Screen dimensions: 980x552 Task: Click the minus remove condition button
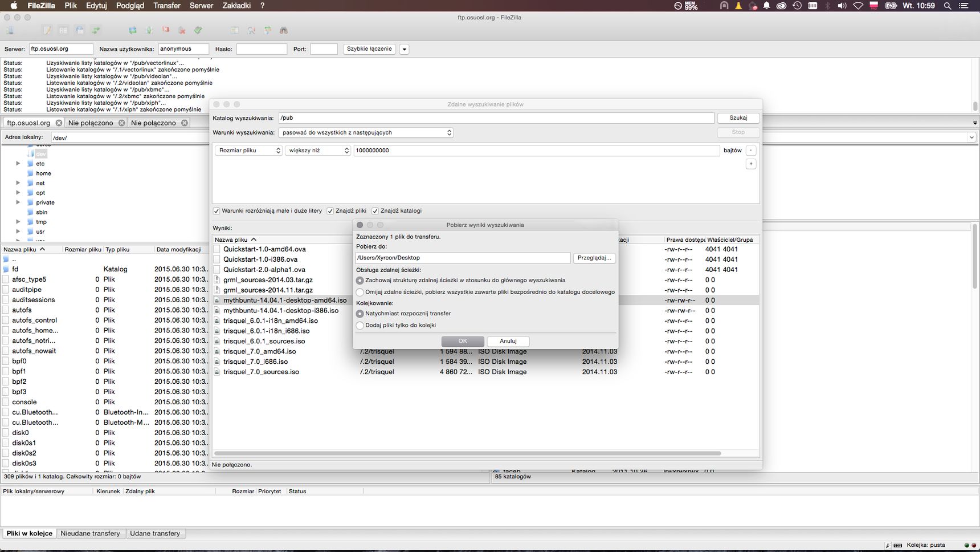tap(751, 151)
